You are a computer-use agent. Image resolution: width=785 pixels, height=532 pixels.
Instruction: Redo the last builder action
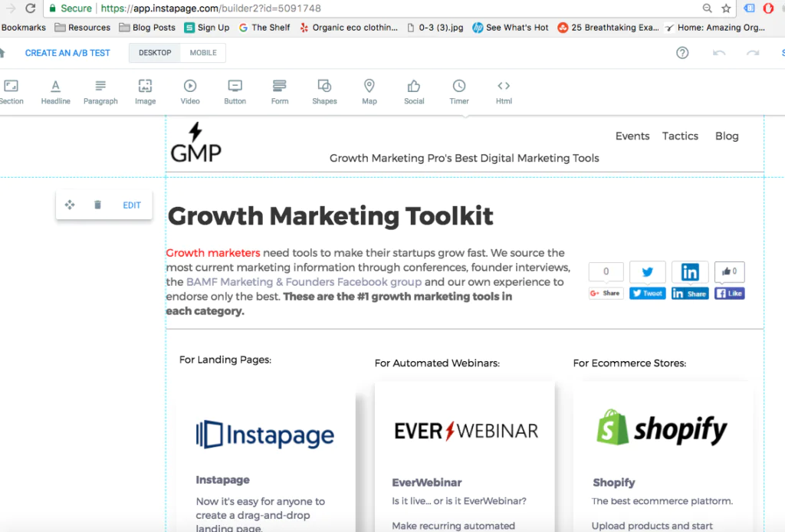pyautogui.click(x=753, y=53)
